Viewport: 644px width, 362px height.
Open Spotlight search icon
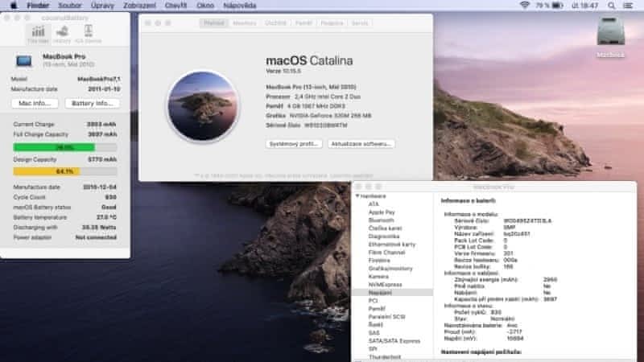(x=612, y=6)
